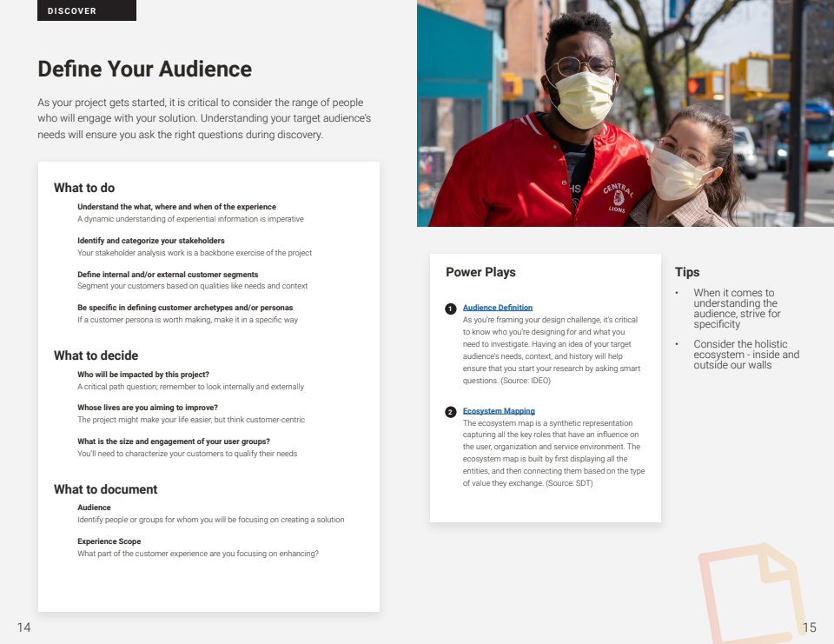
Task: Open the Audience Definition link
Action: [x=498, y=308]
